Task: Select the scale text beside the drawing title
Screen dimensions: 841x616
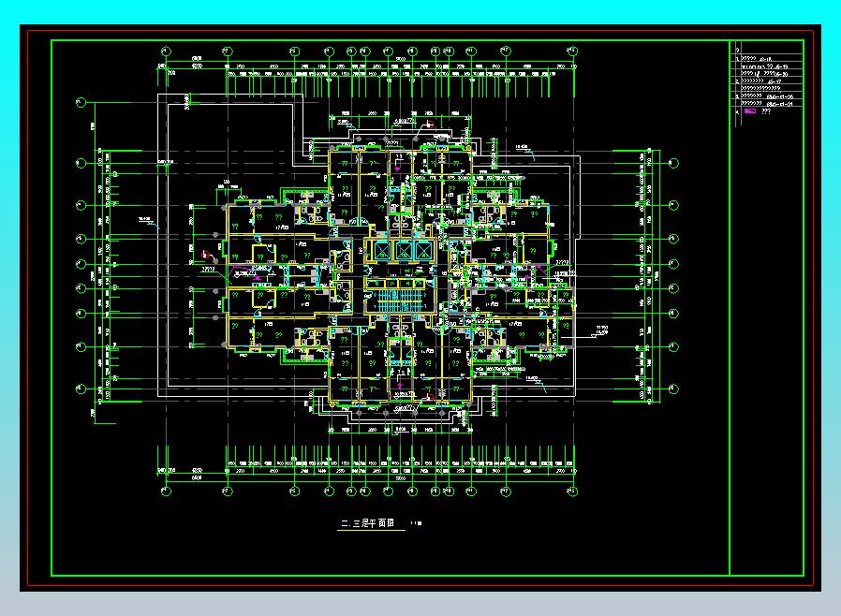Action: click(416, 523)
